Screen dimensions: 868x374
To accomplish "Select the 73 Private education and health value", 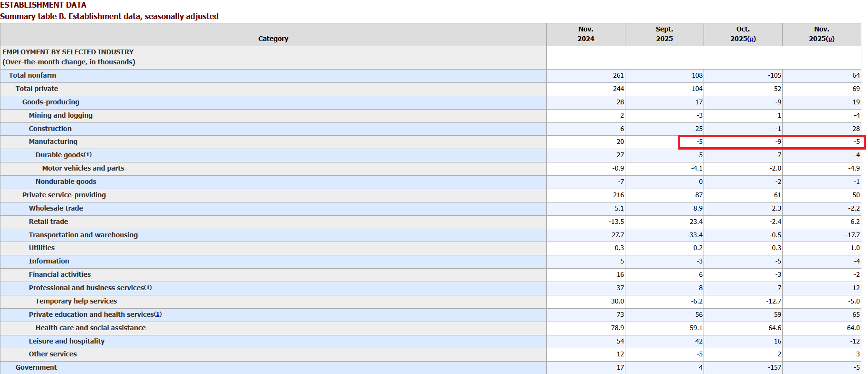I will click(x=620, y=314).
